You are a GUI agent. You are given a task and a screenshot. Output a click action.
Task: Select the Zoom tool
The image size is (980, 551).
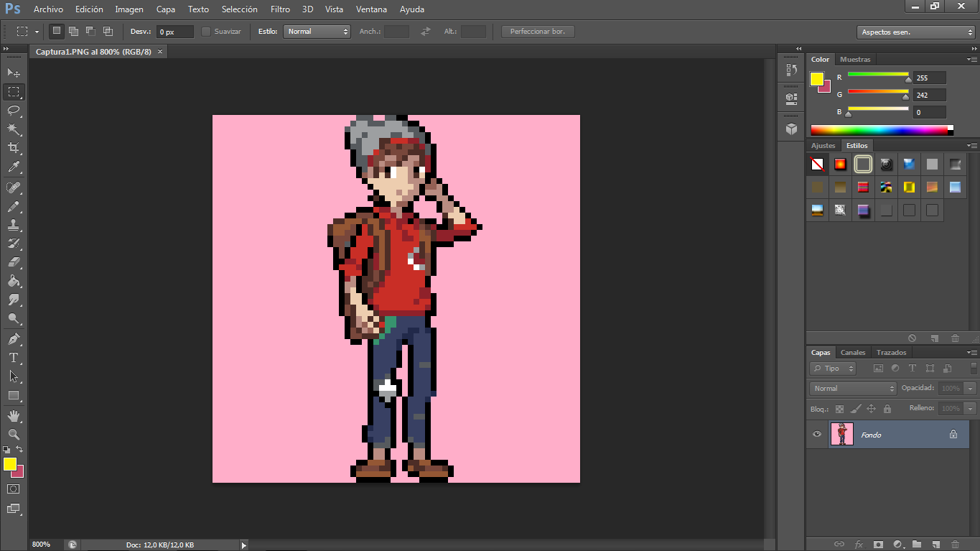pyautogui.click(x=14, y=435)
